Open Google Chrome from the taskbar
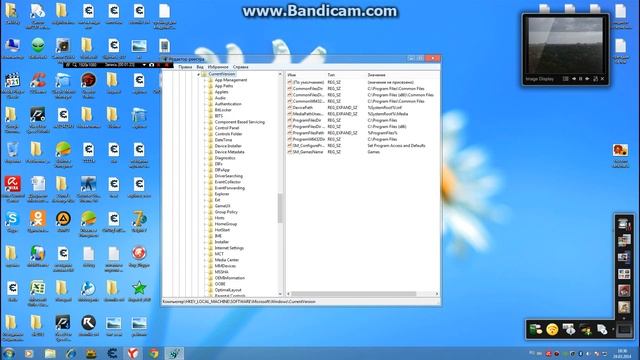 click(x=154, y=353)
